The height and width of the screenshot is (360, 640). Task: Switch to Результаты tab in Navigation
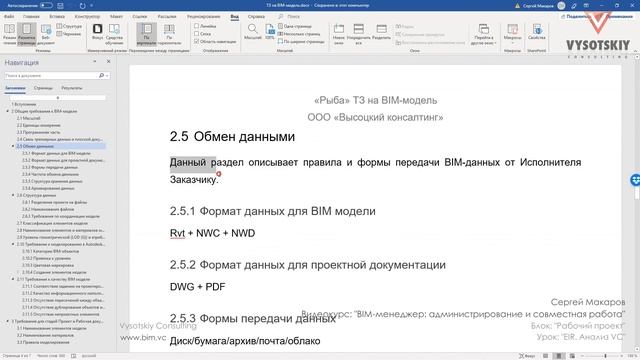tap(72, 88)
